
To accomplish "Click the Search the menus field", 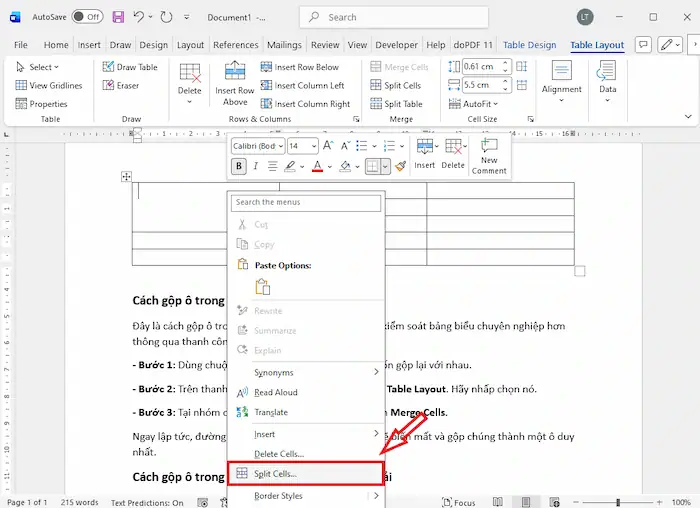I will (x=306, y=202).
